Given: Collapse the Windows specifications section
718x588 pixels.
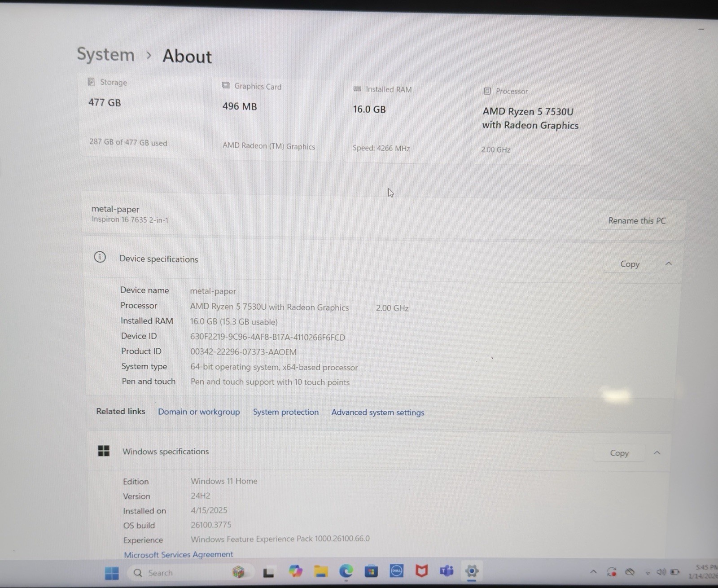Looking at the screenshot, I should tap(657, 452).
